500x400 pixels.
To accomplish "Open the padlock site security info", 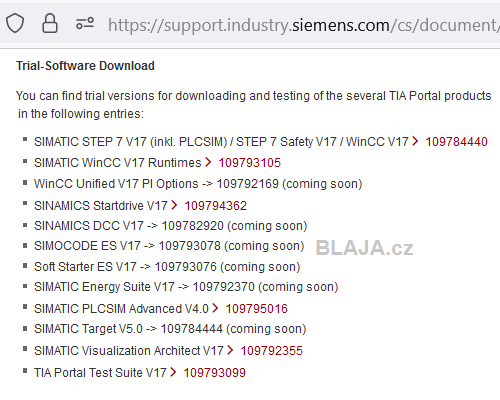I will tap(50, 23).
